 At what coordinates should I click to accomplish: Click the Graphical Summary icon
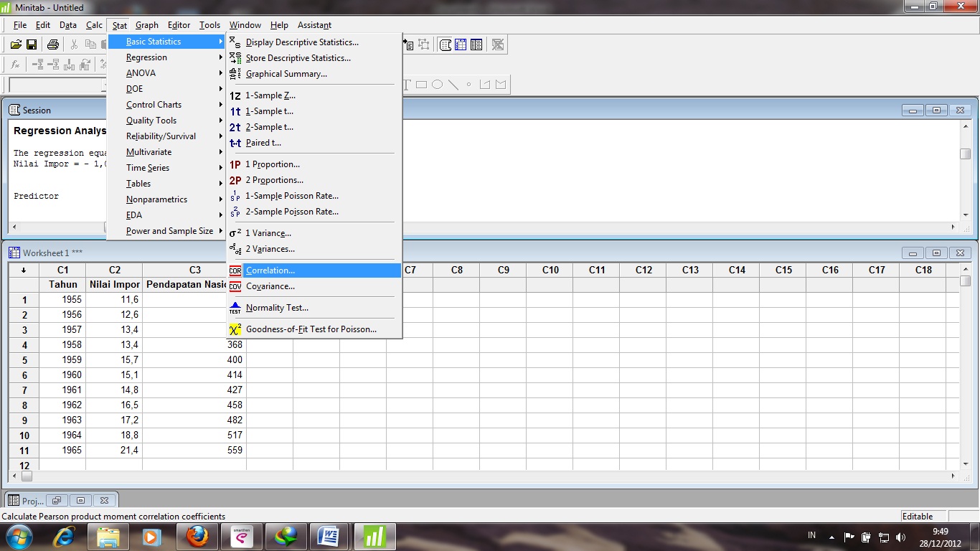(235, 74)
